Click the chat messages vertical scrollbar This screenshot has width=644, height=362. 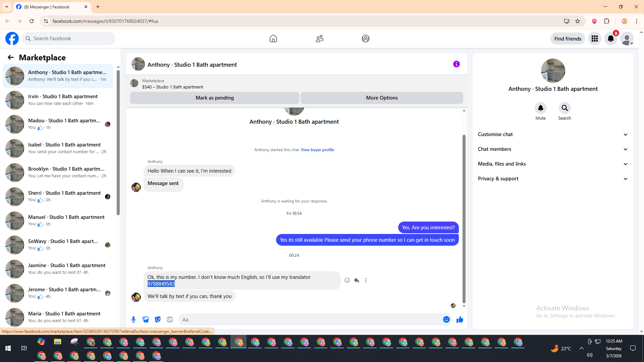pyautogui.click(x=464, y=218)
